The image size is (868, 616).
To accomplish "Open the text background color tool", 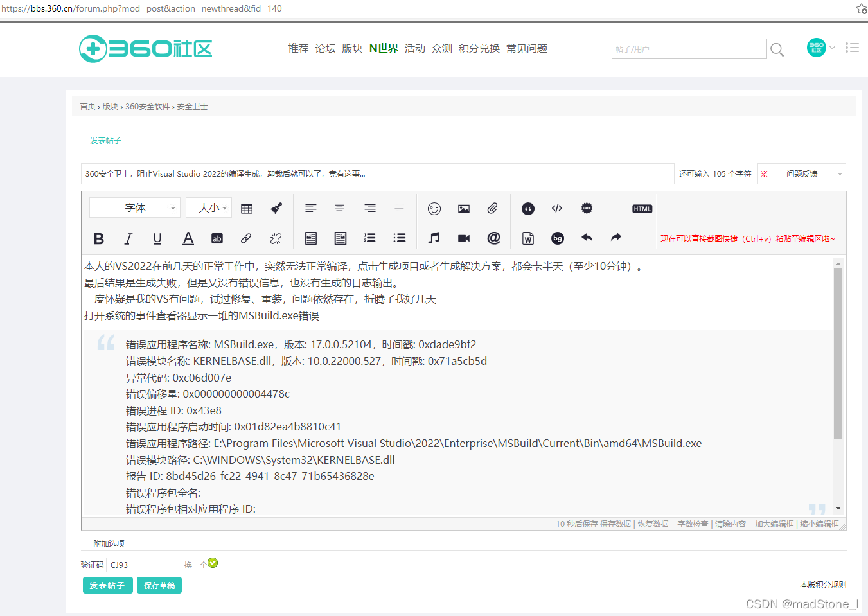I will (x=217, y=238).
